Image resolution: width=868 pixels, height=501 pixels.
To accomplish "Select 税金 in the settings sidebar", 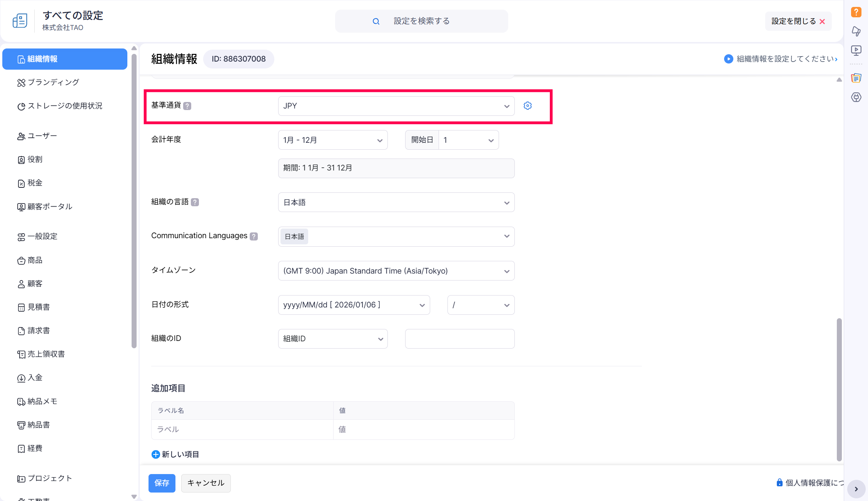I will tap(35, 183).
